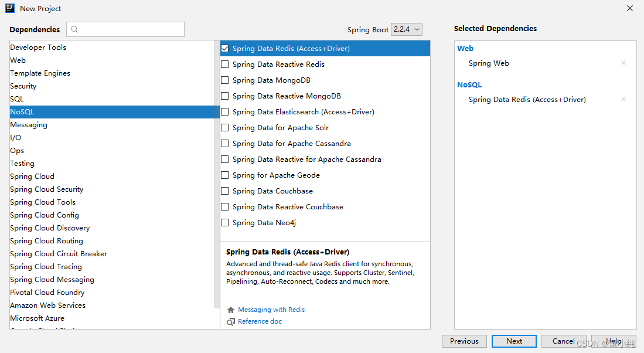Open the Messaging with Redis guide link

pos(271,310)
